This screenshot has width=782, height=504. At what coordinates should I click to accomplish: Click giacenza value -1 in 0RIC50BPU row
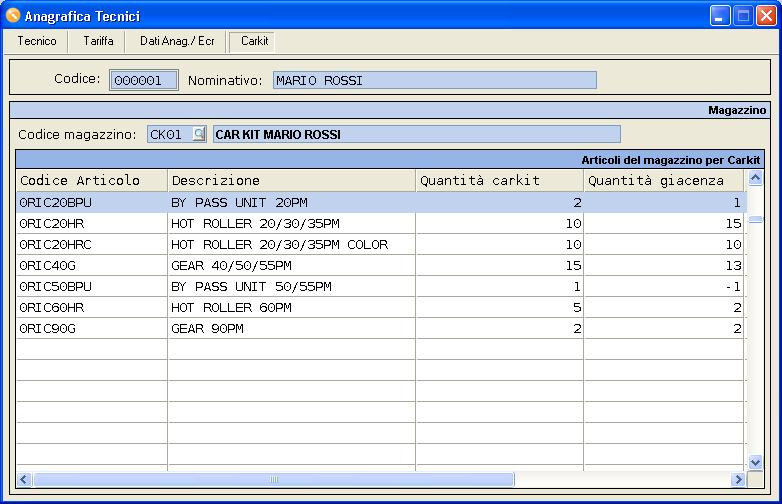pyautogui.click(x=733, y=286)
